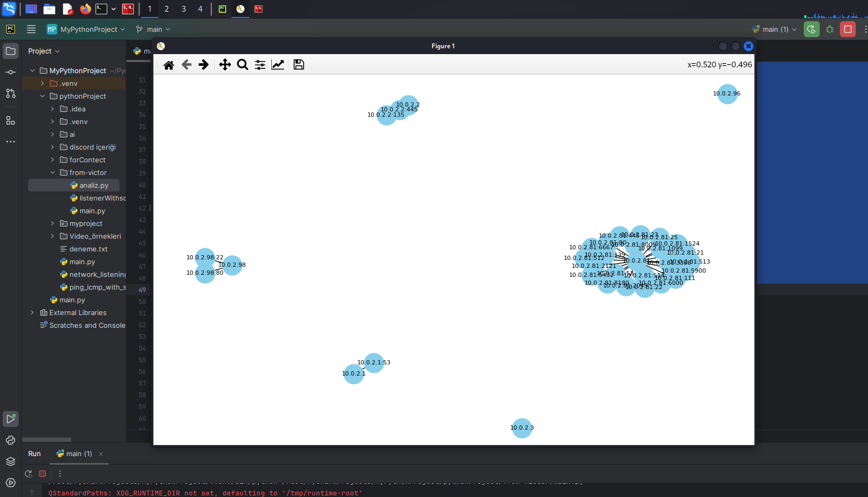Image resolution: width=868 pixels, height=497 pixels.
Task: Activate the Zoom-to-rectangle tool
Action: tap(243, 64)
